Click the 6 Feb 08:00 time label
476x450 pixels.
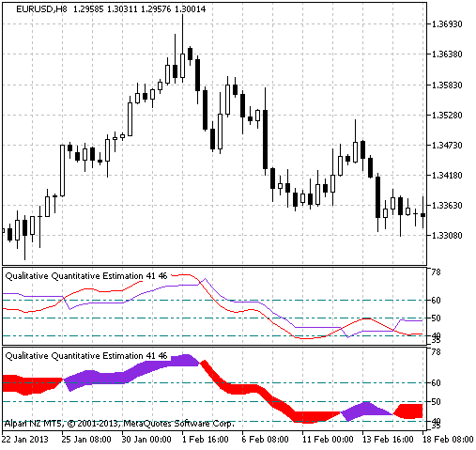(266, 440)
